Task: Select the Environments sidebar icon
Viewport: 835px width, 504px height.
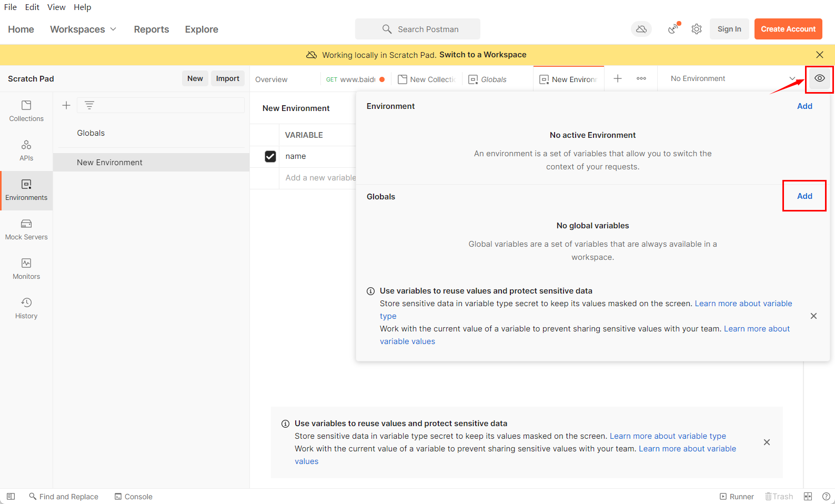Action: coord(26,190)
